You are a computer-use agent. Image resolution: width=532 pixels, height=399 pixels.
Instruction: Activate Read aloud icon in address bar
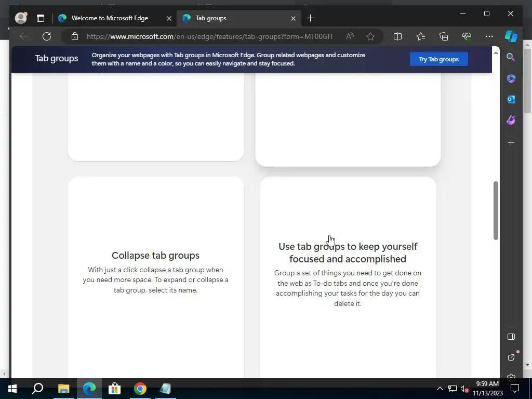pos(350,36)
